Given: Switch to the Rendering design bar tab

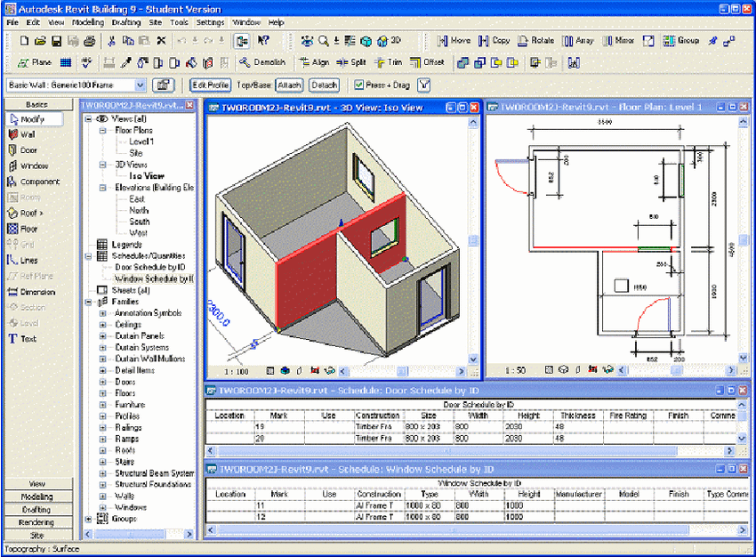Looking at the screenshot, I should pyautogui.click(x=38, y=522).
